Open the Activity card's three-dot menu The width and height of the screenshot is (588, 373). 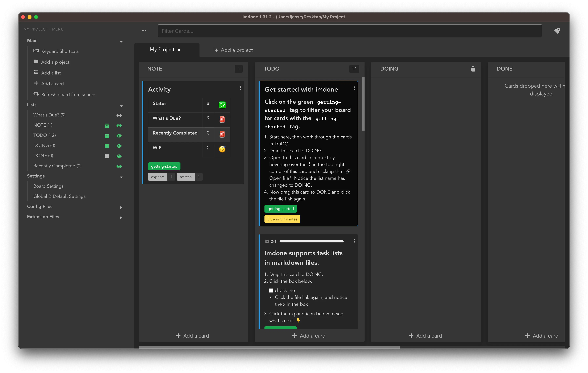click(x=240, y=88)
